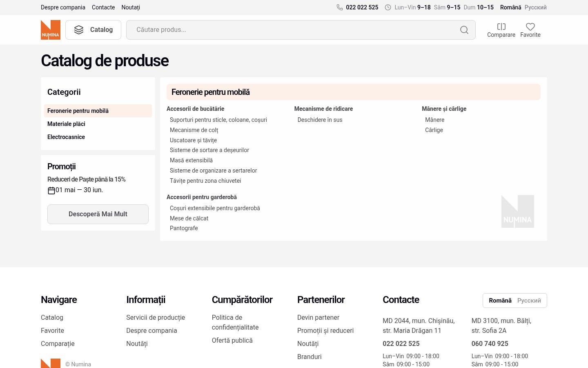Open Mecanisme de colț subcategory
The height and width of the screenshot is (368, 588).
(x=194, y=130)
